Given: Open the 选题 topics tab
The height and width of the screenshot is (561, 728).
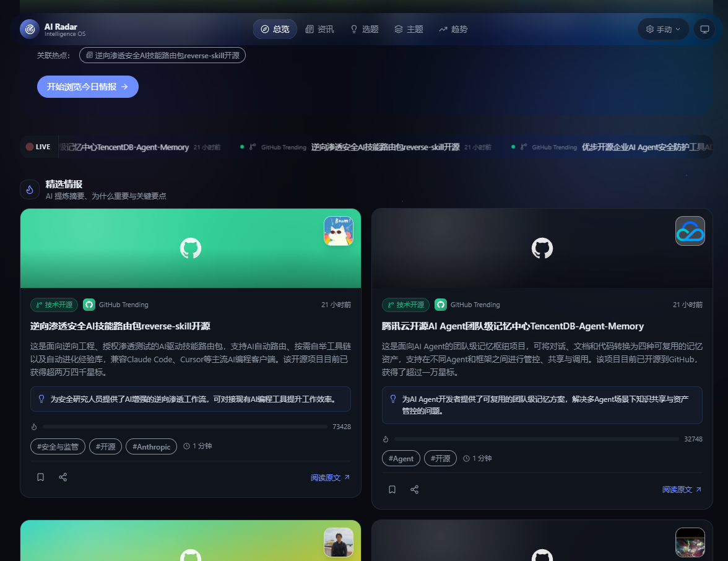Looking at the screenshot, I should click(x=365, y=29).
